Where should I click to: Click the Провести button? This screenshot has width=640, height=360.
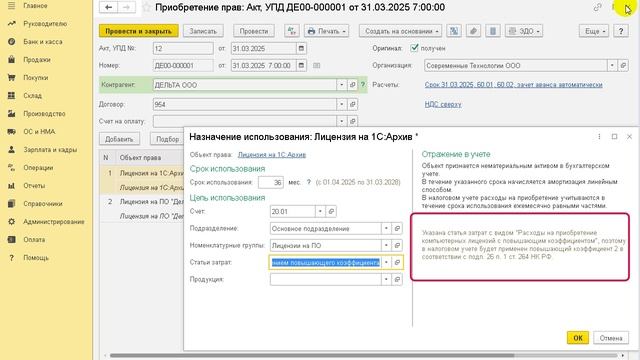pyautogui.click(x=253, y=31)
